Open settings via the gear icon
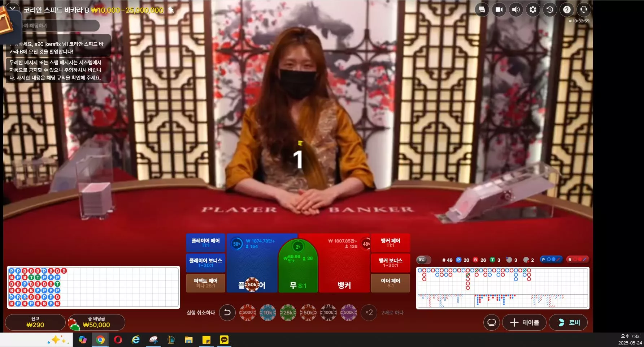The height and width of the screenshot is (347, 644). point(533,10)
